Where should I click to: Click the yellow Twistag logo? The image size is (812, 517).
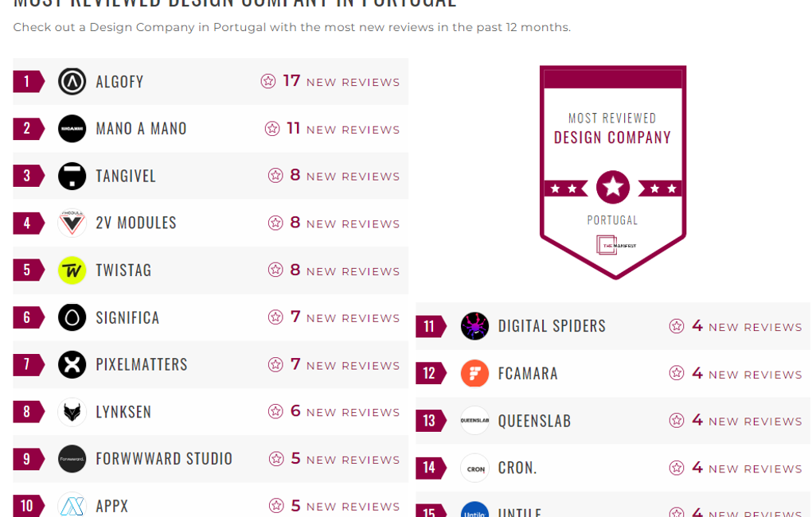[x=72, y=270]
